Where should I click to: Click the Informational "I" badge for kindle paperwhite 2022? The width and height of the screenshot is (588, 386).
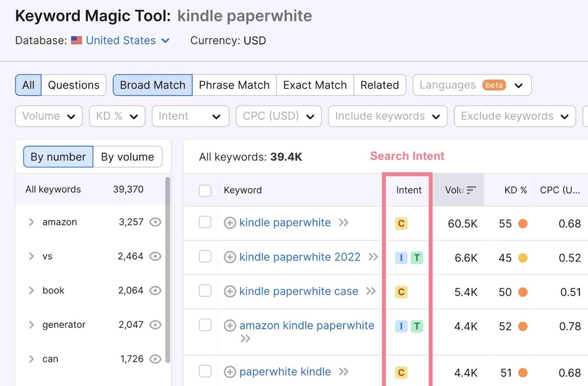401,258
